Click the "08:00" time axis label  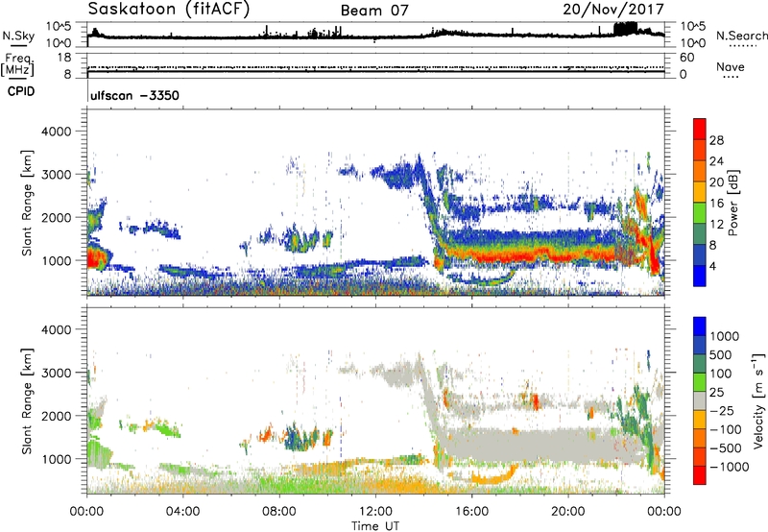(279, 512)
